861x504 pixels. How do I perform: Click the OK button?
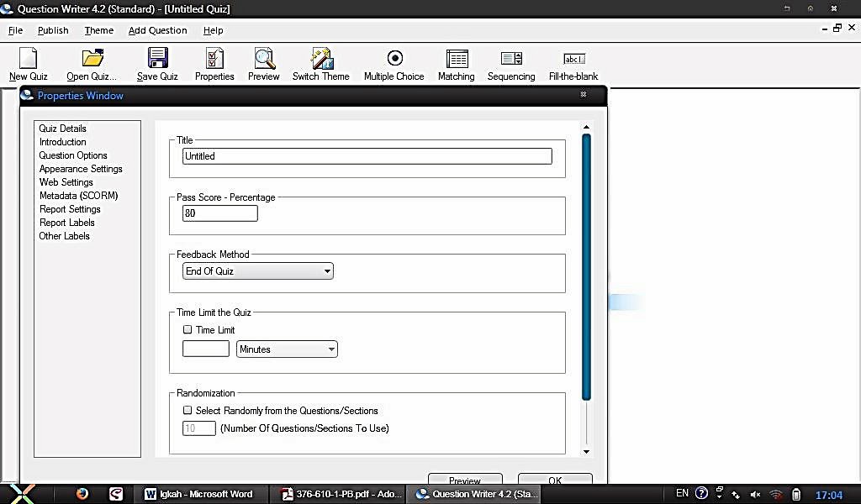(x=555, y=480)
